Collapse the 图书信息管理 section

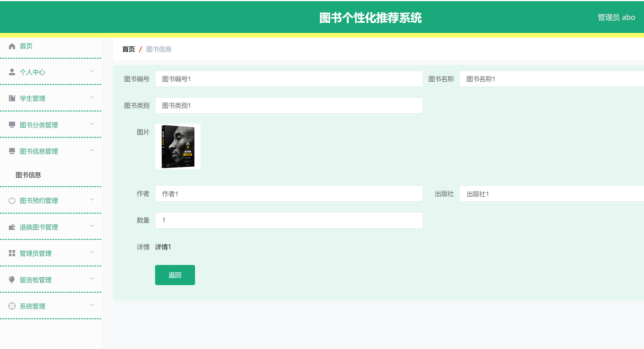[x=92, y=150]
